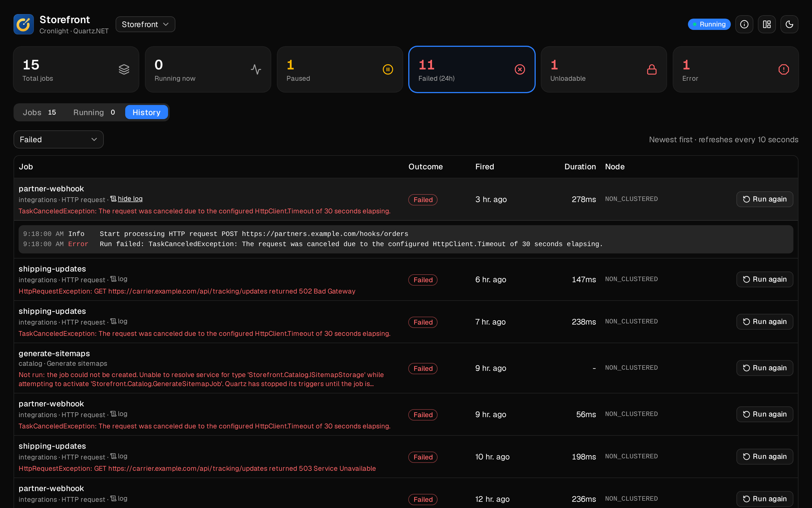Open the Failed outcome filter dropdown
The height and width of the screenshot is (508, 812).
59,139
